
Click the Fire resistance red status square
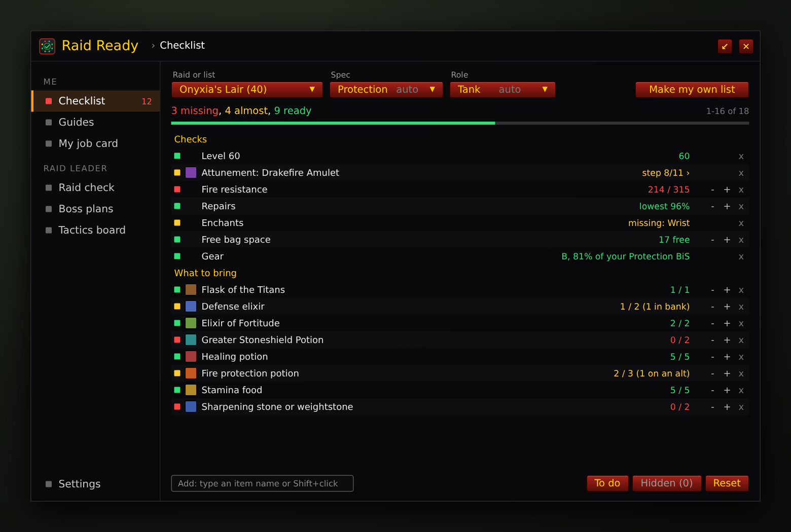(177, 189)
